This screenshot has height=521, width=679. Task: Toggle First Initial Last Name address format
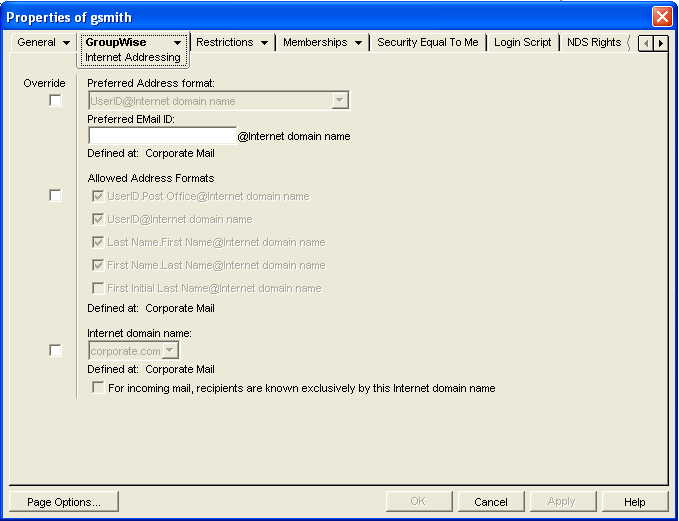pos(98,288)
